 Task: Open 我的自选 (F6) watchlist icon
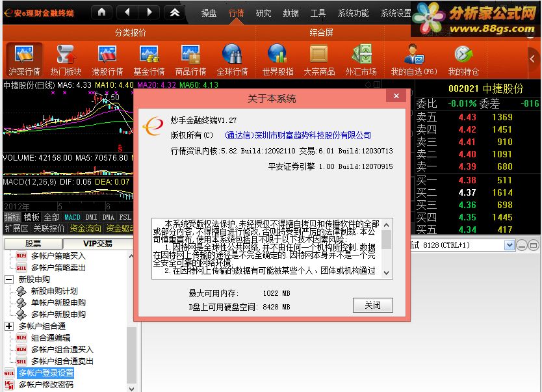pos(414,59)
